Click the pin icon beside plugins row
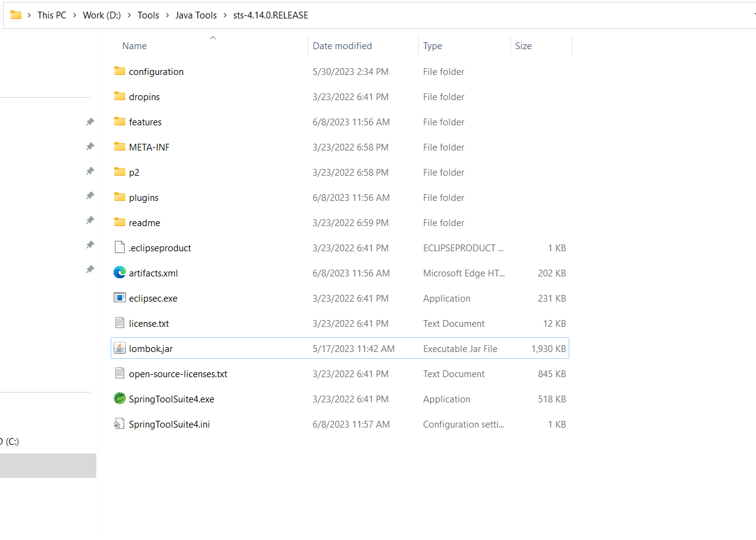This screenshot has height=540, width=756. [x=90, y=196]
